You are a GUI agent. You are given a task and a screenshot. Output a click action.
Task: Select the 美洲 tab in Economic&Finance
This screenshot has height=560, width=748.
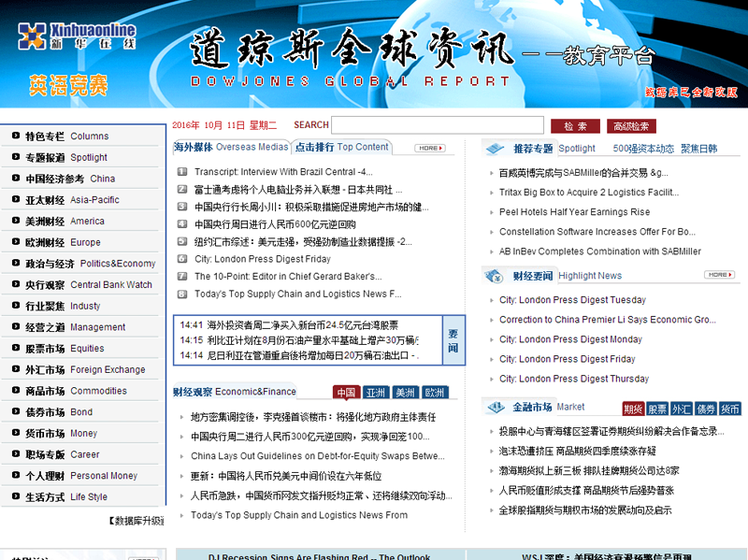click(405, 393)
